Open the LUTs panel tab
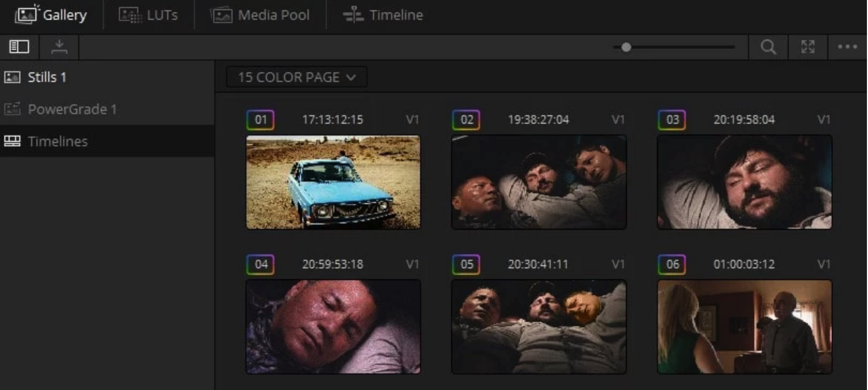The image size is (868, 390). click(148, 15)
